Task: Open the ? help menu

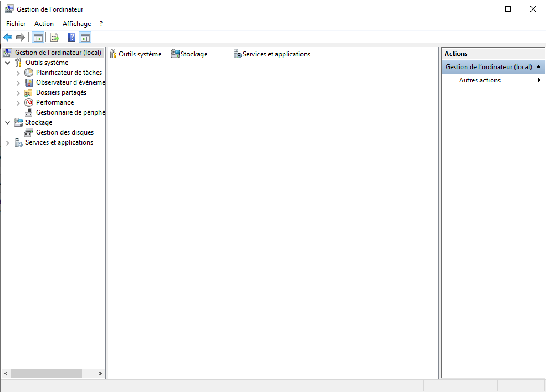Action: tap(101, 24)
